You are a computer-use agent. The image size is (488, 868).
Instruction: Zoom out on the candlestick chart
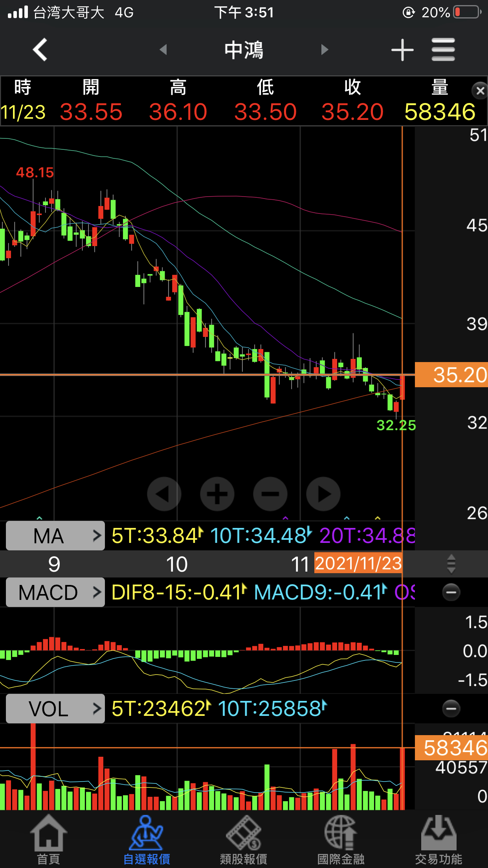[x=270, y=494]
